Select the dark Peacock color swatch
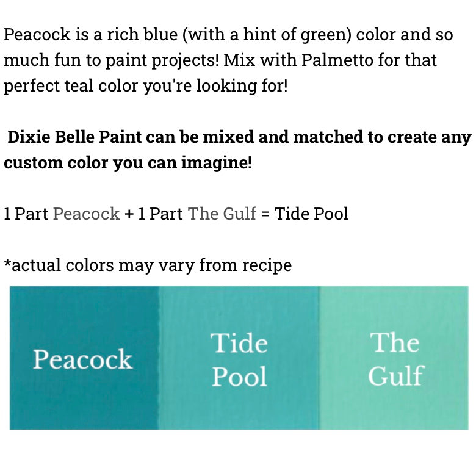This screenshot has width=476, height=476. [84, 358]
